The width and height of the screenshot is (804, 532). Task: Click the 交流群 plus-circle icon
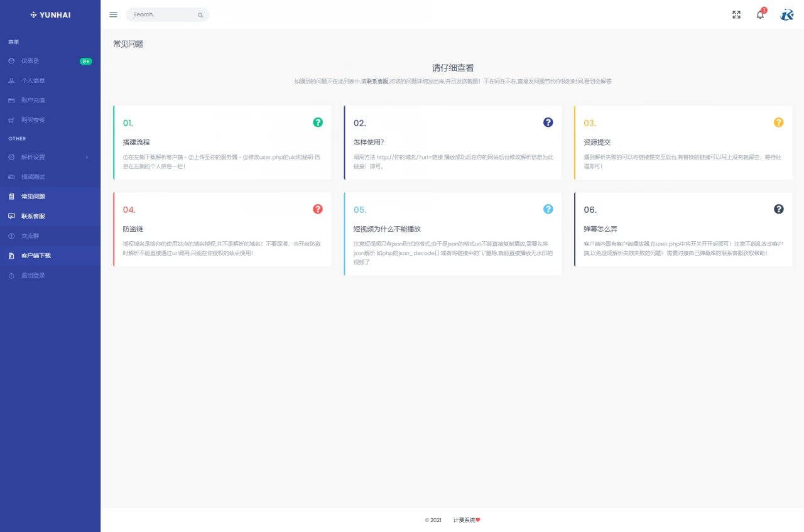(11, 236)
